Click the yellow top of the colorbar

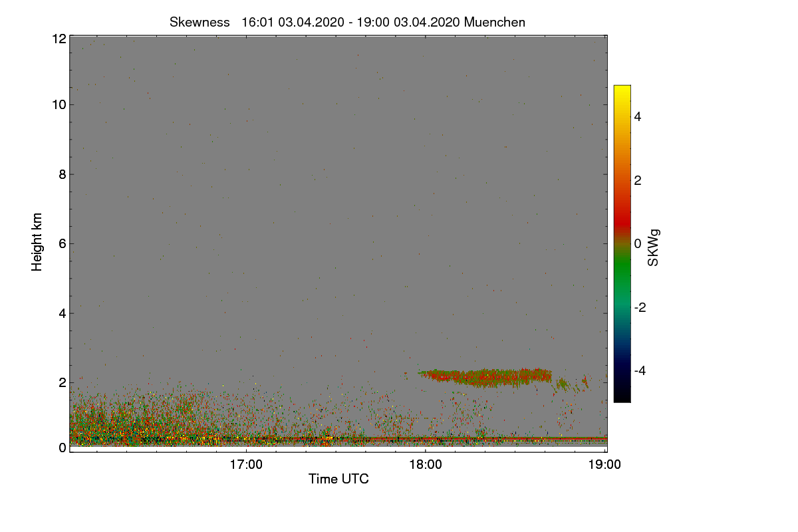click(622, 92)
